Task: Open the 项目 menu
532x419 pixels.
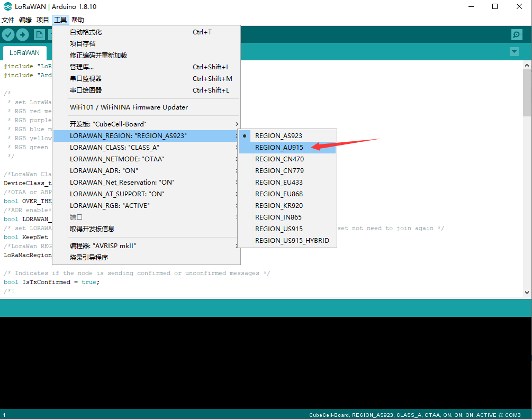Action: click(x=43, y=20)
